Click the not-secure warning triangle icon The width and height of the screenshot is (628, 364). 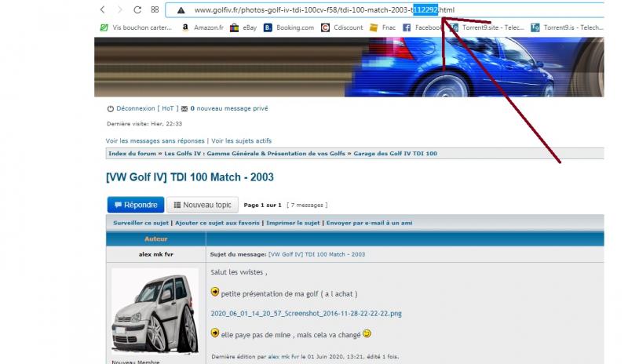[181, 10]
